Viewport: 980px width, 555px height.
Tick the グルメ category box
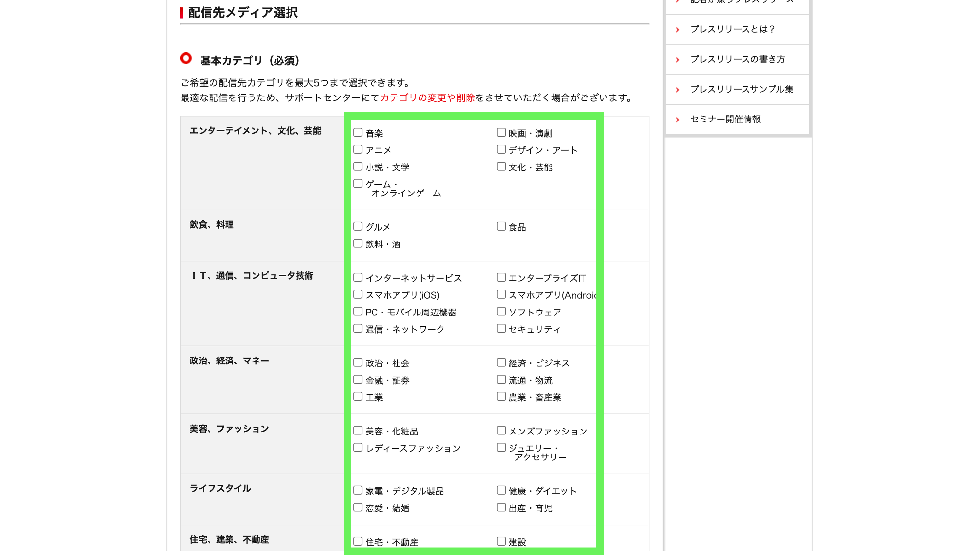coord(358,226)
